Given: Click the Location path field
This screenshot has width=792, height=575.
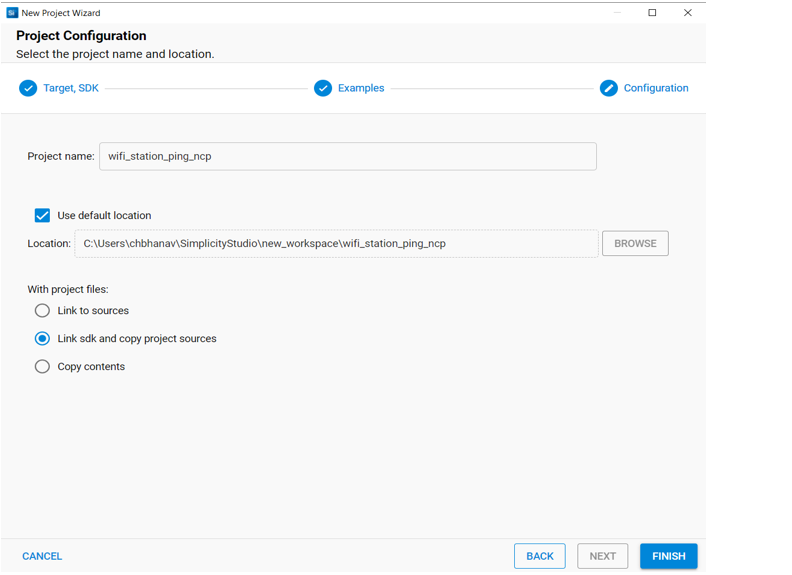Looking at the screenshot, I should click(x=336, y=243).
